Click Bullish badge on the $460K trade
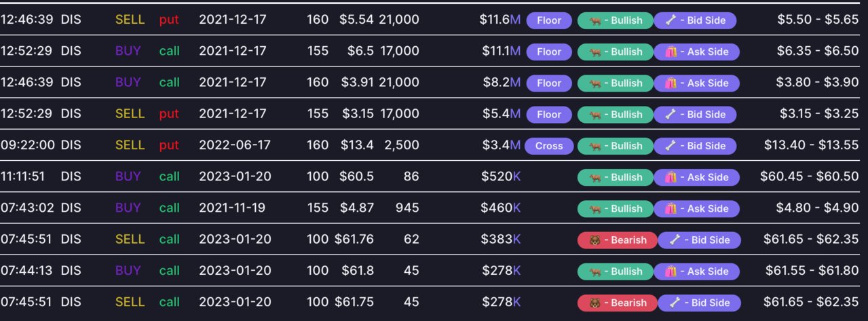The width and height of the screenshot is (868, 321). (616, 208)
